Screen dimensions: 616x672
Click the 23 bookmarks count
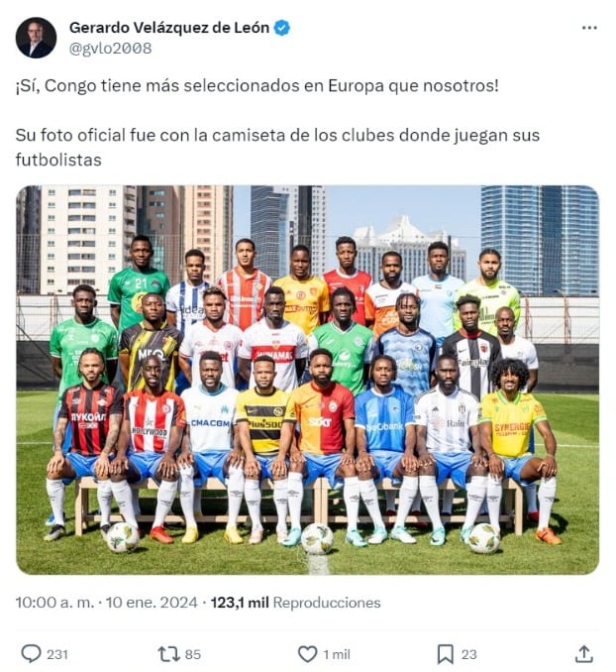469,654
